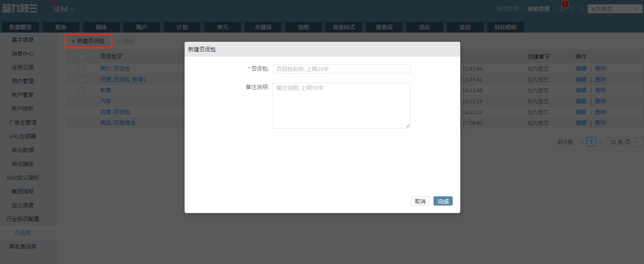Switch to the 关键词 tab
The height and width of the screenshot is (264, 644).
click(x=263, y=27)
